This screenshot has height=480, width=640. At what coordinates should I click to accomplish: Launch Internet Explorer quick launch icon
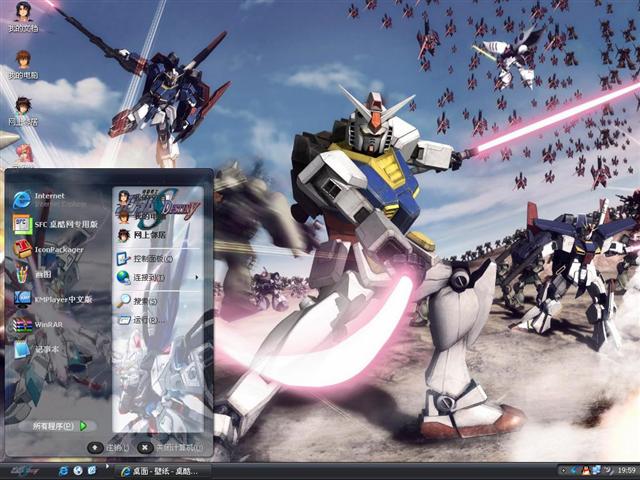tap(64, 471)
